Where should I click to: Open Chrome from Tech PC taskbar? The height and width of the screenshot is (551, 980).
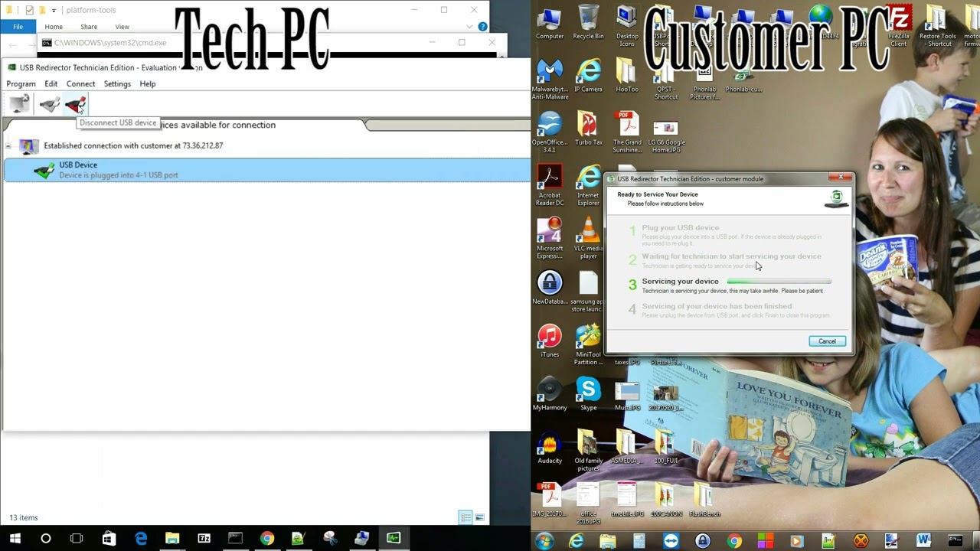(266, 539)
